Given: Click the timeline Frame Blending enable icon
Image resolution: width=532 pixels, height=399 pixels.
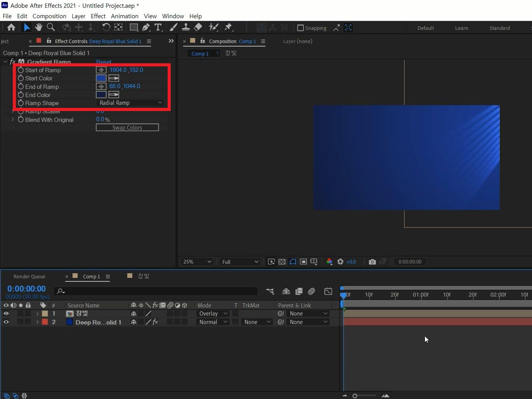Looking at the screenshot, I should point(299,291).
